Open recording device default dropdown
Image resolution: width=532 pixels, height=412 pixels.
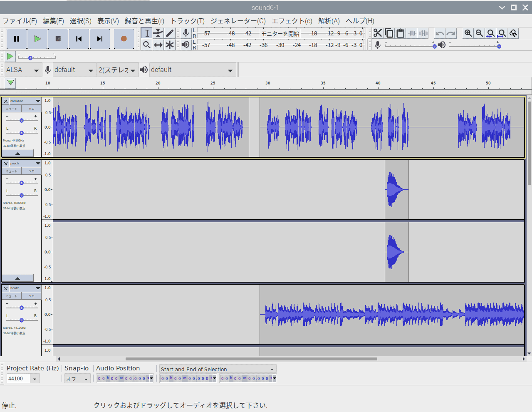pos(74,70)
